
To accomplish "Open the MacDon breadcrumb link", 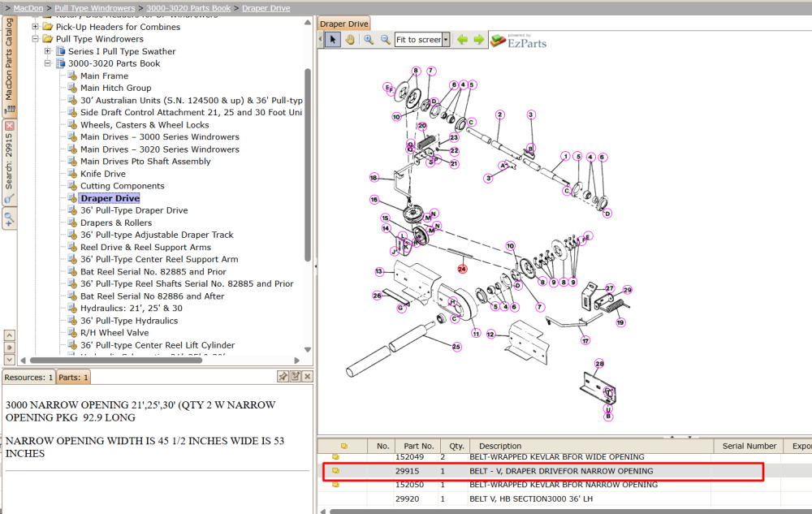I will [28, 8].
